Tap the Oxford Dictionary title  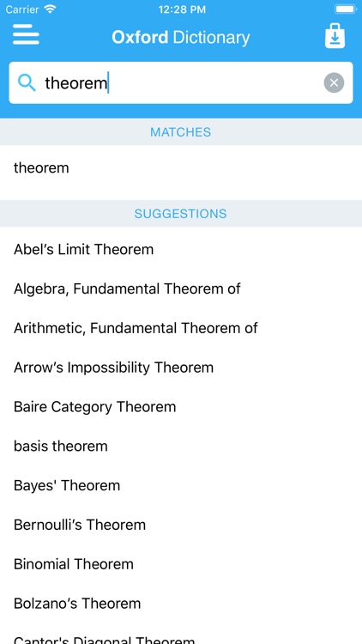(x=181, y=38)
